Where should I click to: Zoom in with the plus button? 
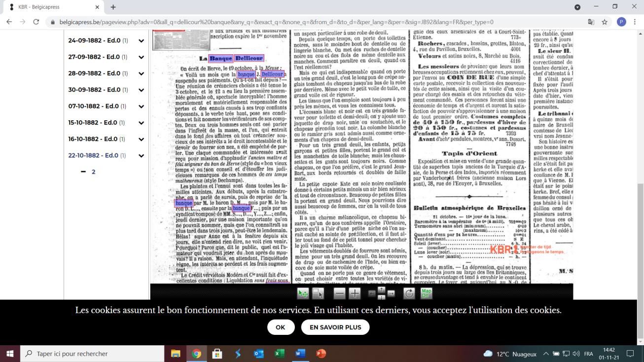[x=355, y=293]
